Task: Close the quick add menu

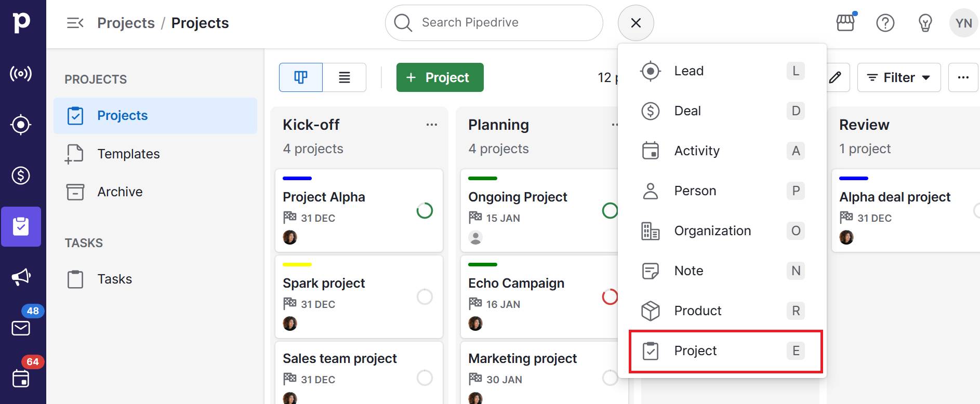Action: 636,23
